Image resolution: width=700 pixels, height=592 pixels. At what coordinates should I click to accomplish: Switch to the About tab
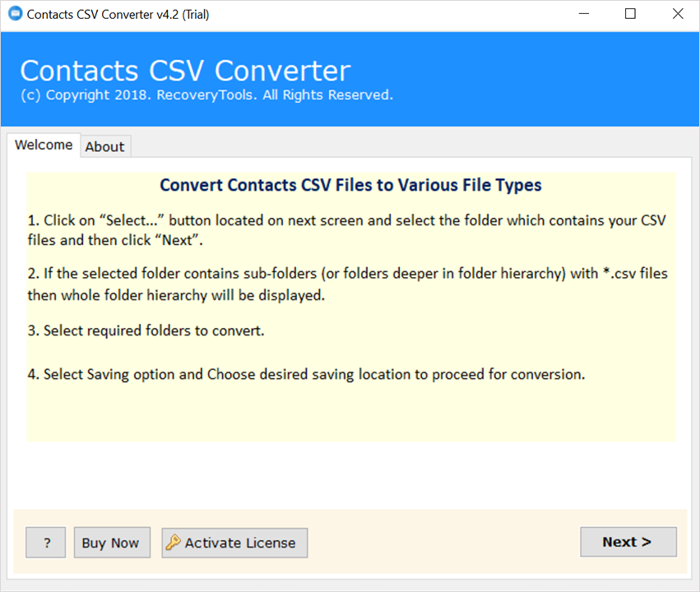tap(105, 147)
